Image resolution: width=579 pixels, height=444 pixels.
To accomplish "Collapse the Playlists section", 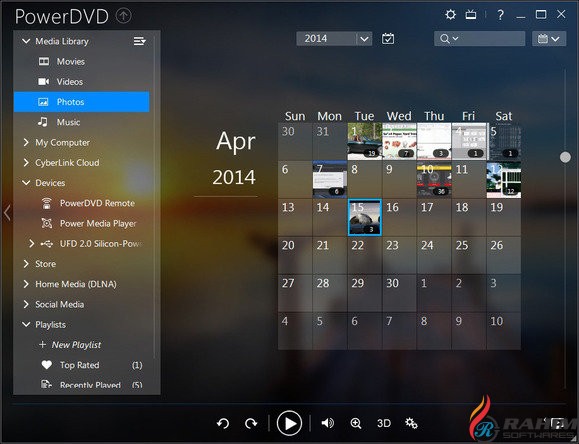I will pyautogui.click(x=26, y=325).
